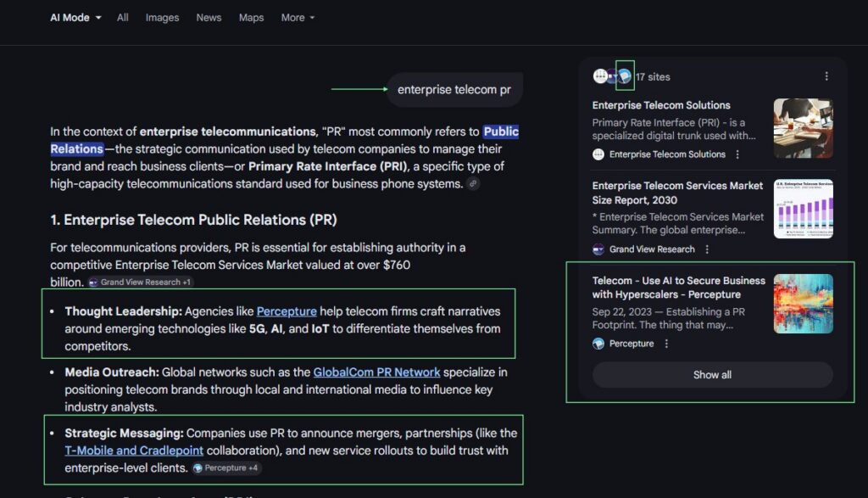
Task: Click the Show all button
Action: pyautogui.click(x=712, y=374)
